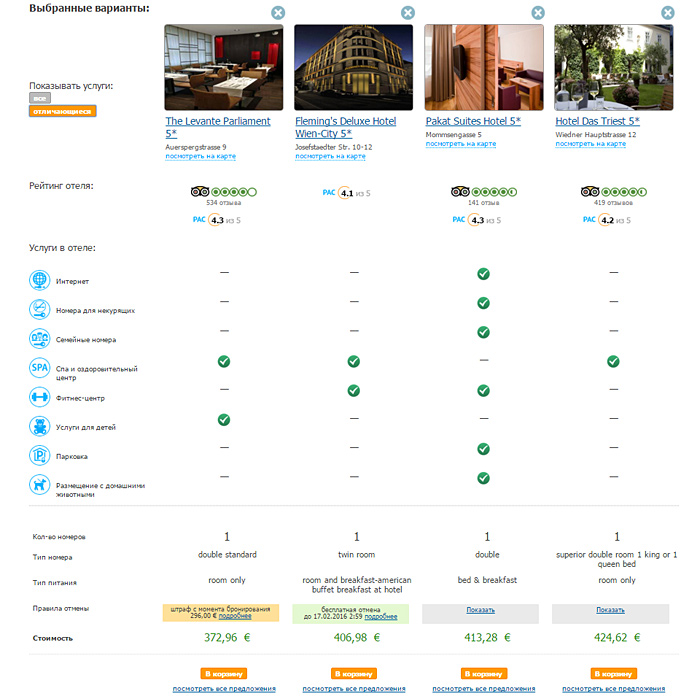The width and height of the screenshot is (700, 699).
Task: Click the pets accommodation dog icon
Action: click(39, 484)
